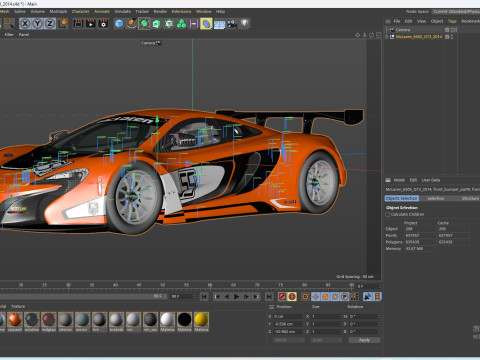Toggle Scale keyframe recording icon
Screen dimensions: 480x360
click(x=325, y=296)
